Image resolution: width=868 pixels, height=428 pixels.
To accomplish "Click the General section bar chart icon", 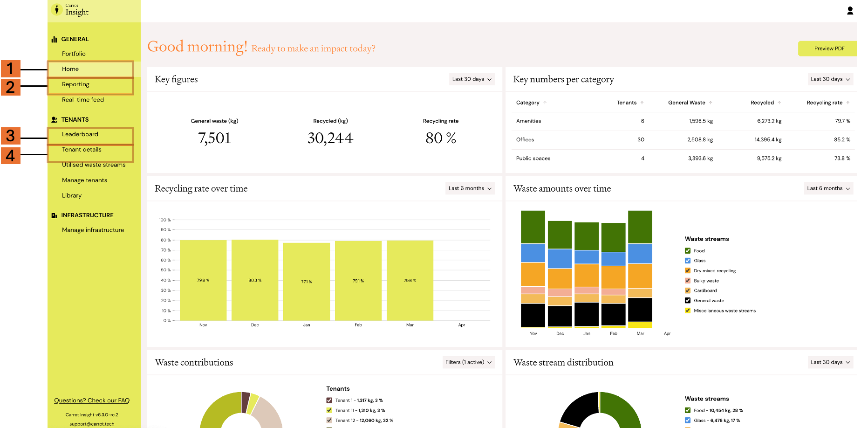I will coord(55,39).
